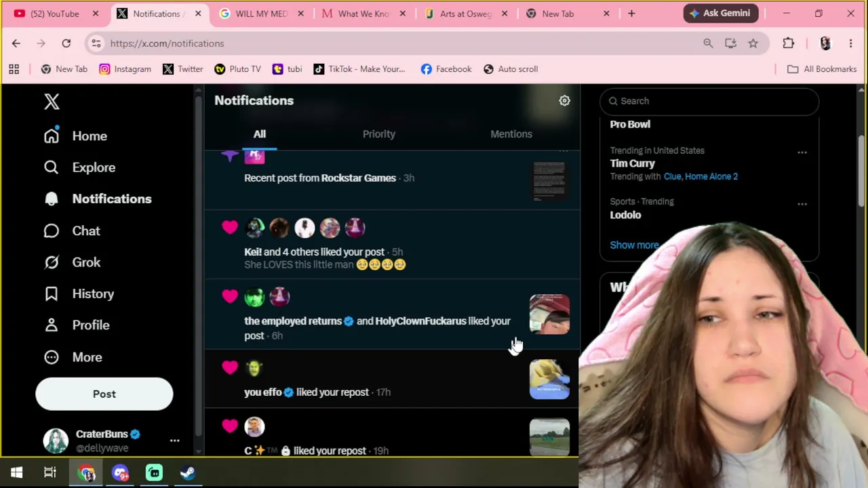The height and width of the screenshot is (488, 868).
Task: Click the address bar URL
Action: click(167, 43)
